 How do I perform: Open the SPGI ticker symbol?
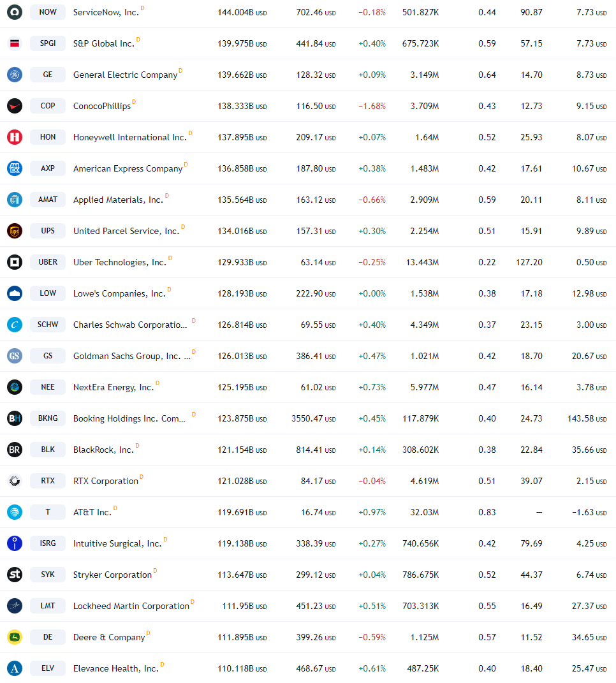click(48, 43)
